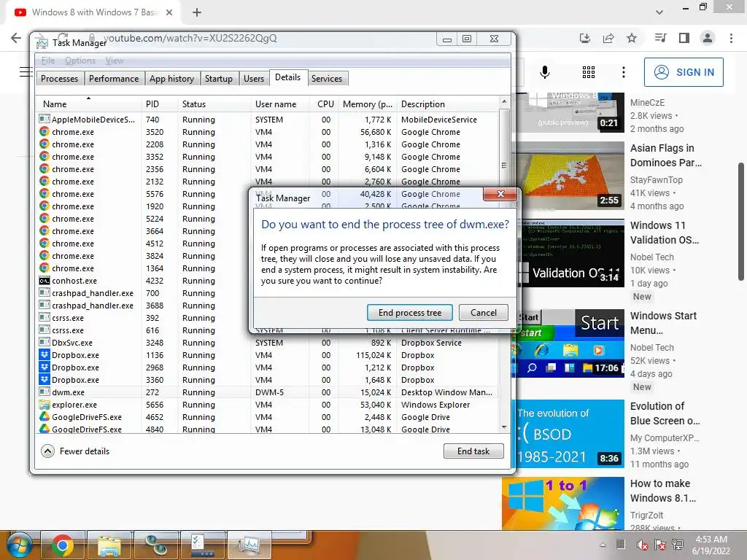Open a new browser tab

coord(197,12)
